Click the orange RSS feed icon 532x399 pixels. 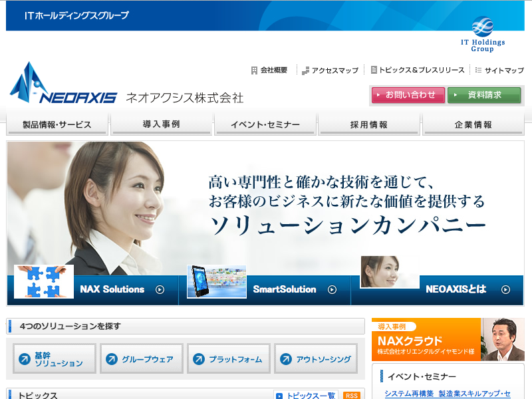pyautogui.click(x=352, y=395)
